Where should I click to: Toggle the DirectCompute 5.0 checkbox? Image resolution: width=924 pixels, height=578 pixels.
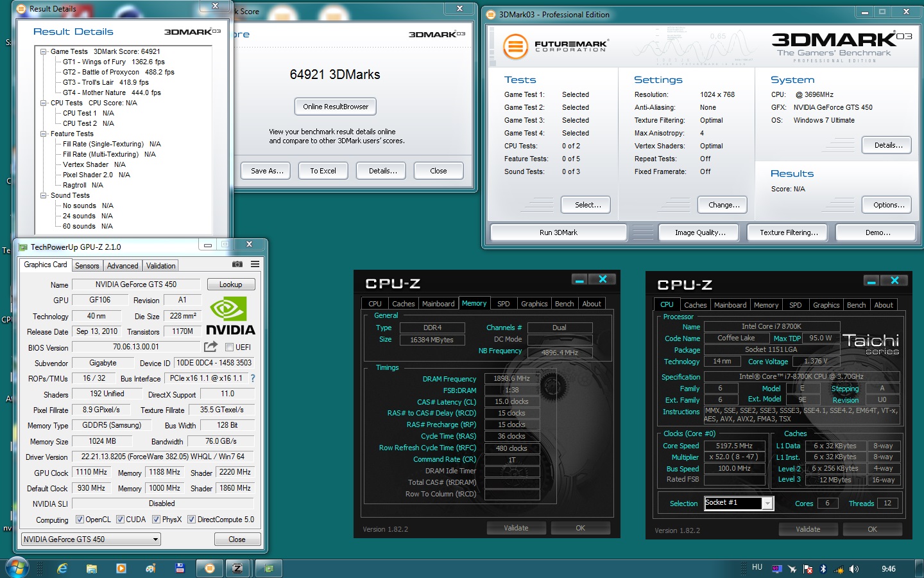(x=191, y=520)
